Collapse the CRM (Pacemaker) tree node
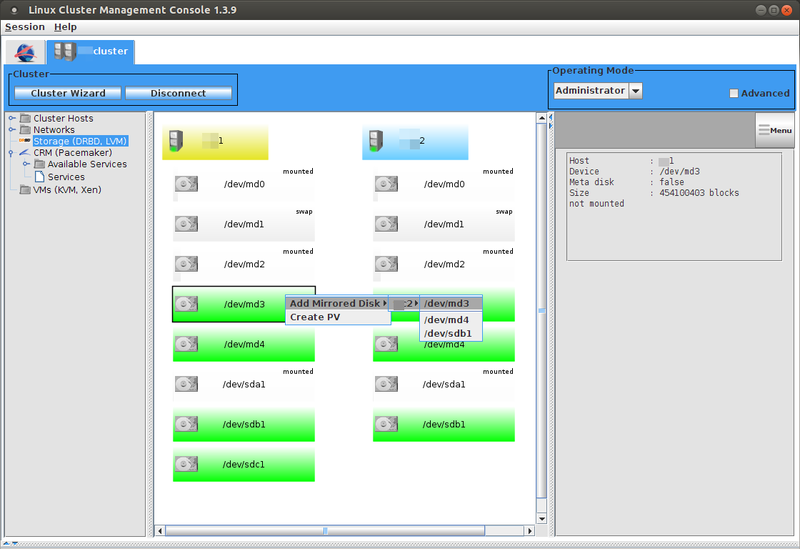The height and width of the screenshot is (549, 800). point(11,153)
